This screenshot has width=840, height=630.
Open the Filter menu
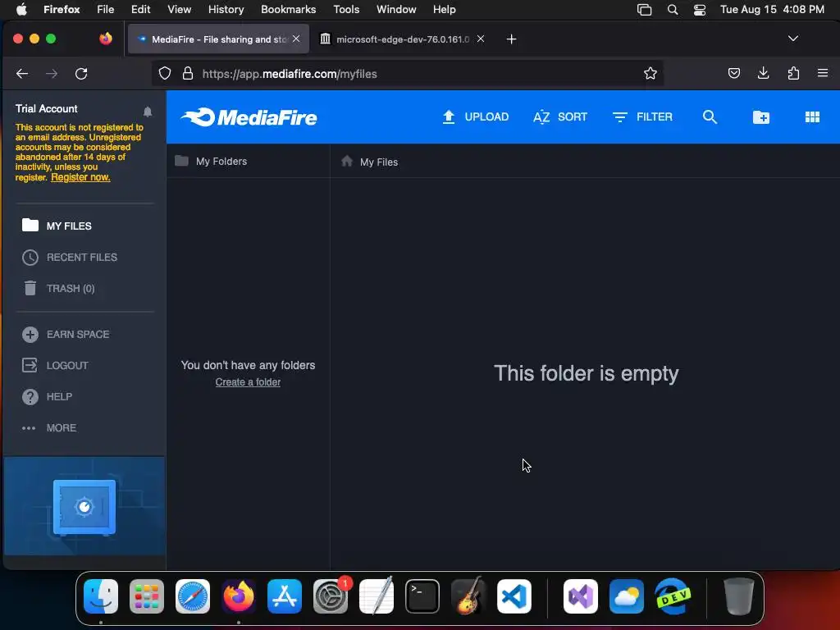tap(642, 116)
